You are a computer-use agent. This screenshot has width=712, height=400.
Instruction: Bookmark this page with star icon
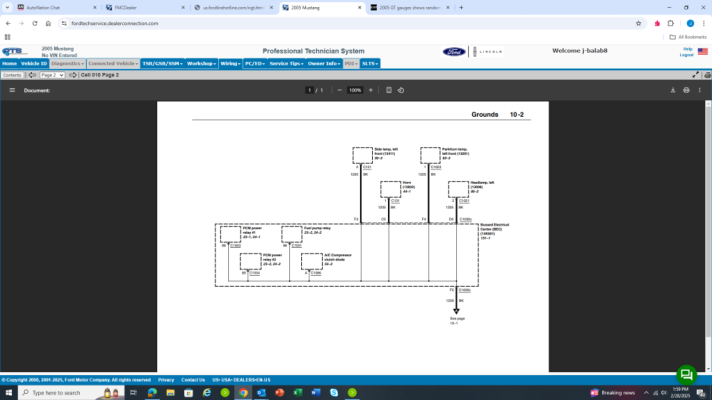pos(638,23)
